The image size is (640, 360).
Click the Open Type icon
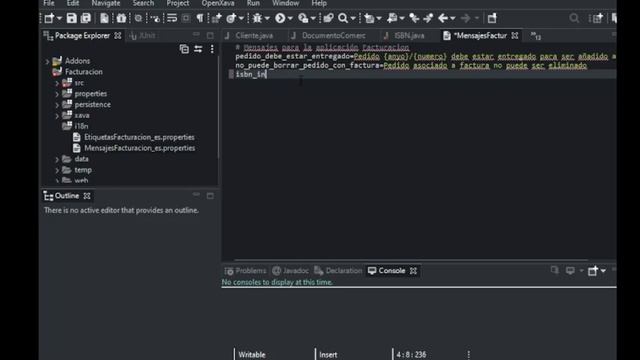[x=328, y=18]
